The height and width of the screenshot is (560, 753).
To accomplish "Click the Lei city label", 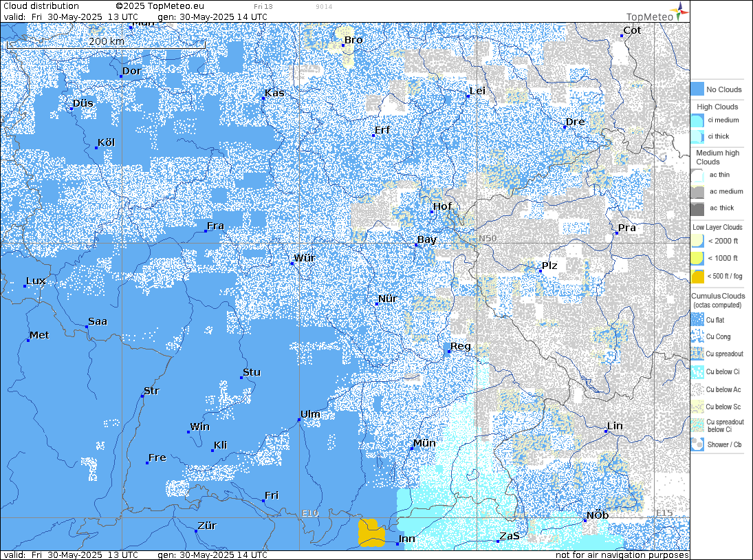I will click(477, 91).
